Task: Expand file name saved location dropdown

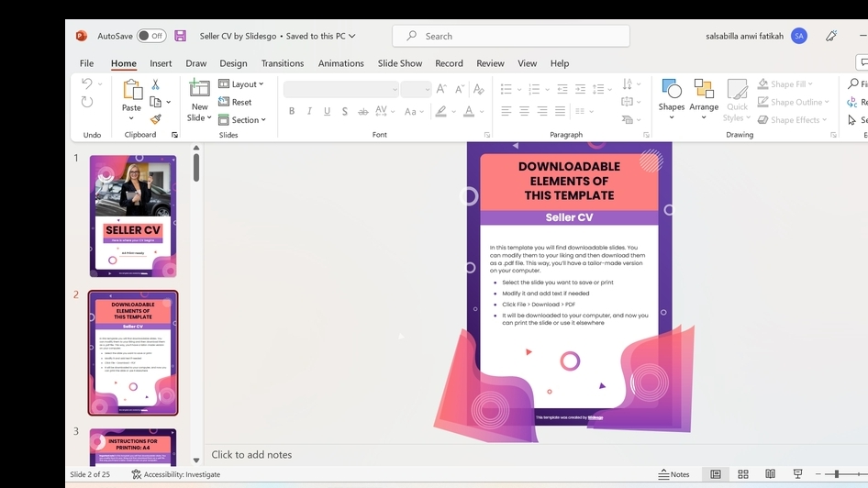Action: click(352, 36)
